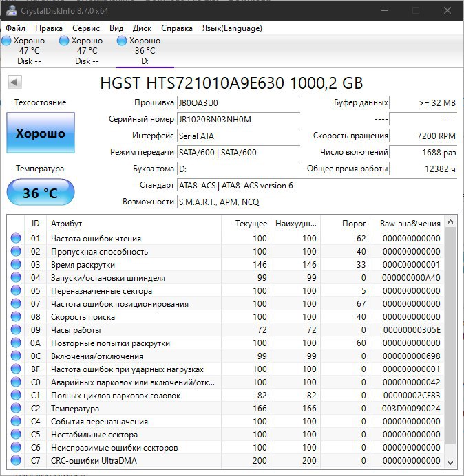Click the CrystalDiskInfo title bar icon

pos(11,10)
